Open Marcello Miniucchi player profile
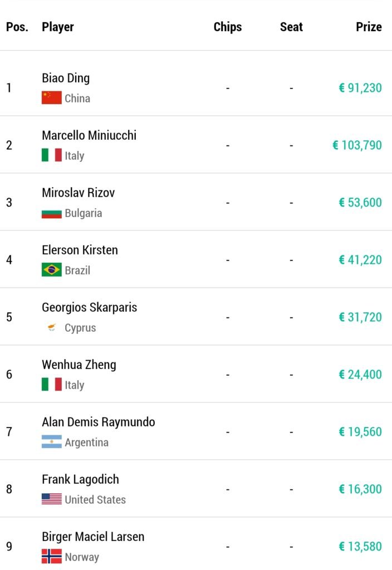The width and height of the screenshot is (392, 570). point(89,135)
